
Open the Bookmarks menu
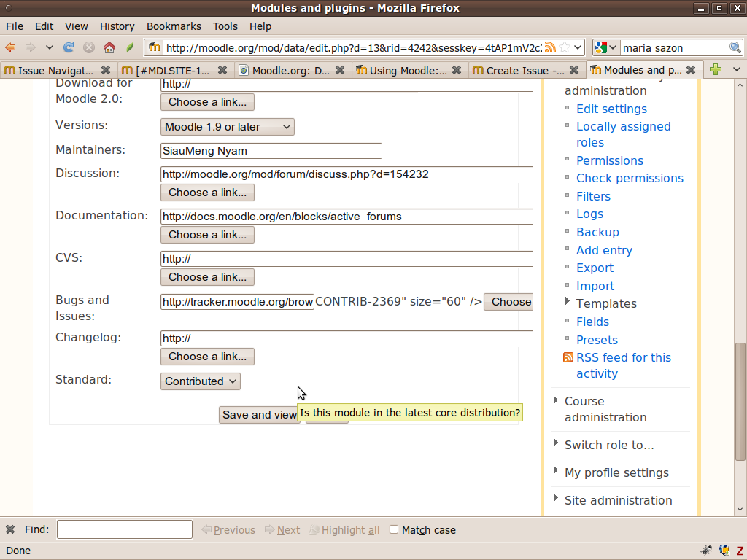pos(174,26)
